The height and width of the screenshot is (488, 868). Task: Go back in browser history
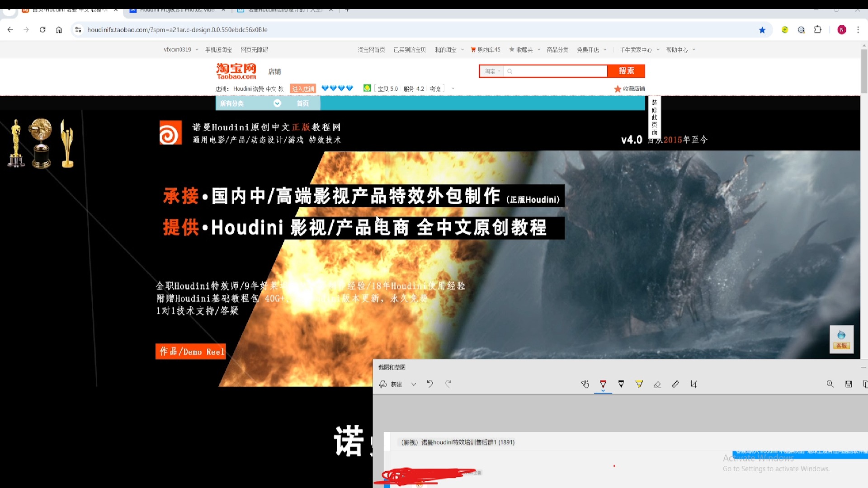pos(10,30)
